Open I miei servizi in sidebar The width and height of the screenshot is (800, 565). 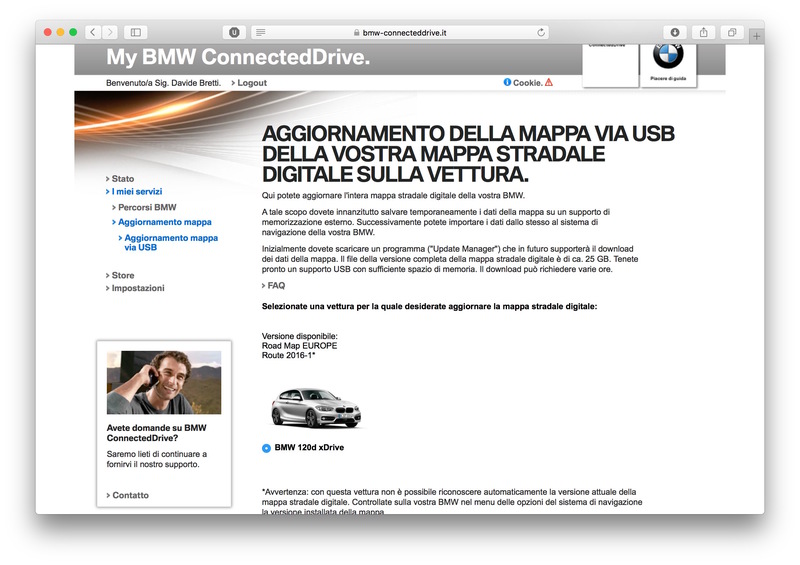click(x=137, y=191)
